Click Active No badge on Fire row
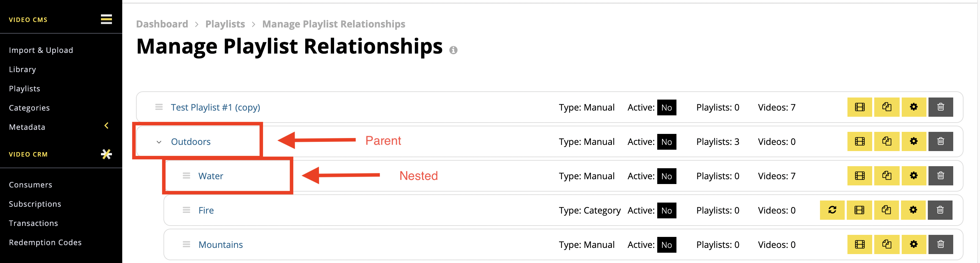 tap(666, 210)
